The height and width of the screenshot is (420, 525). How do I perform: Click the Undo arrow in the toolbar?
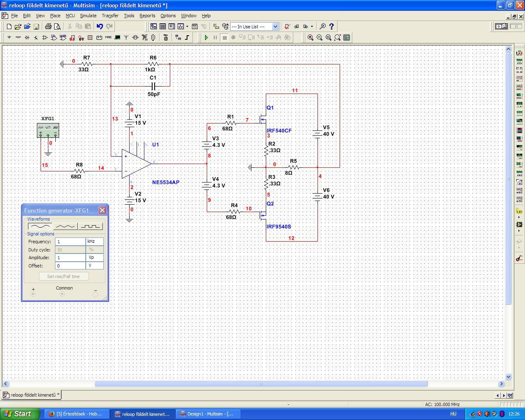(100, 26)
